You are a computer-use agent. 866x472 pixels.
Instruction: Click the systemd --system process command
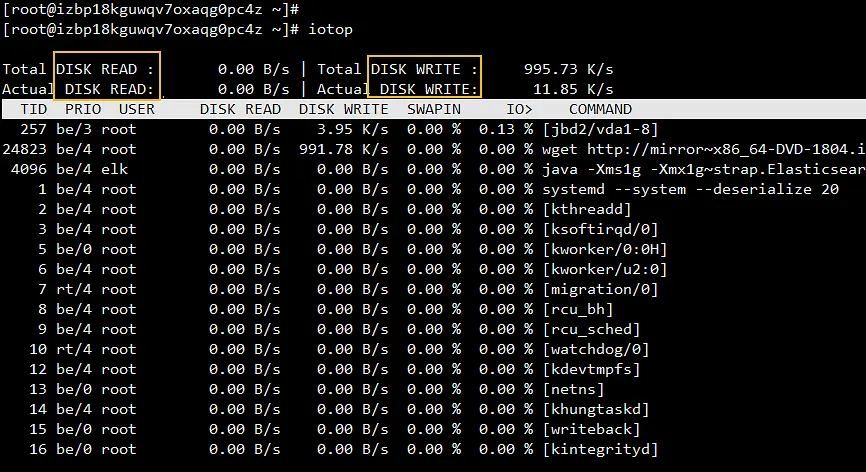point(690,189)
